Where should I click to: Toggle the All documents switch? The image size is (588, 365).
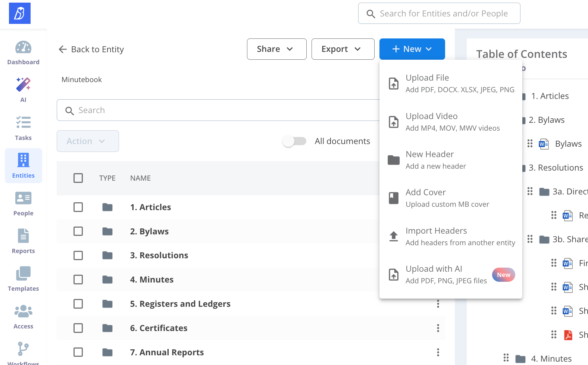tap(294, 141)
